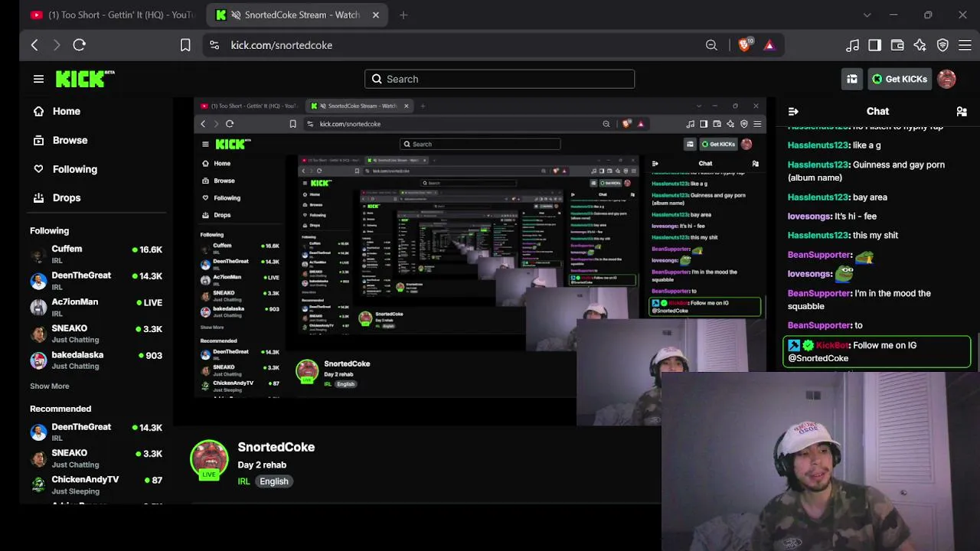Collapse the Chat panel arrow icon
This screenshot has height=551, width=980.
click(793, 112)
